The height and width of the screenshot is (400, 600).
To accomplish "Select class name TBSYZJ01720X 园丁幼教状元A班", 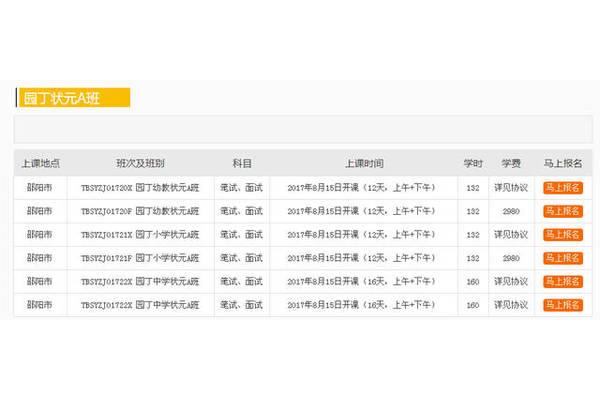I will 140,188.
